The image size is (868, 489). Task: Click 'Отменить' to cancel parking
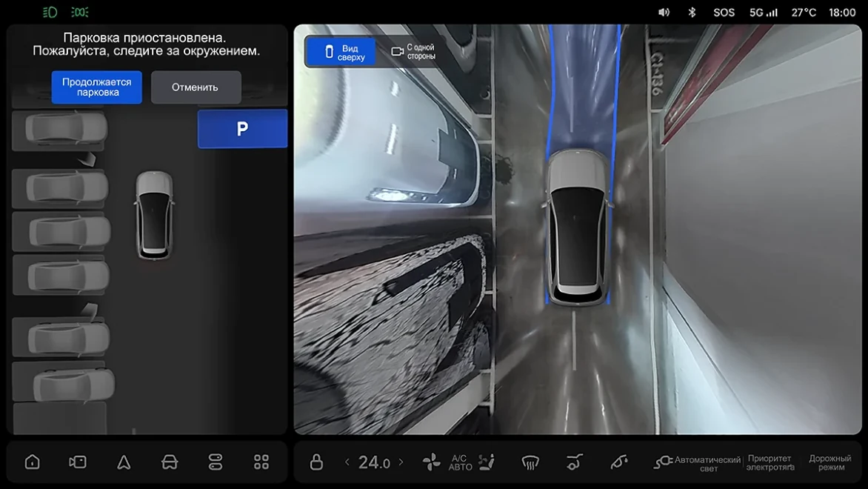pos(196,87)
